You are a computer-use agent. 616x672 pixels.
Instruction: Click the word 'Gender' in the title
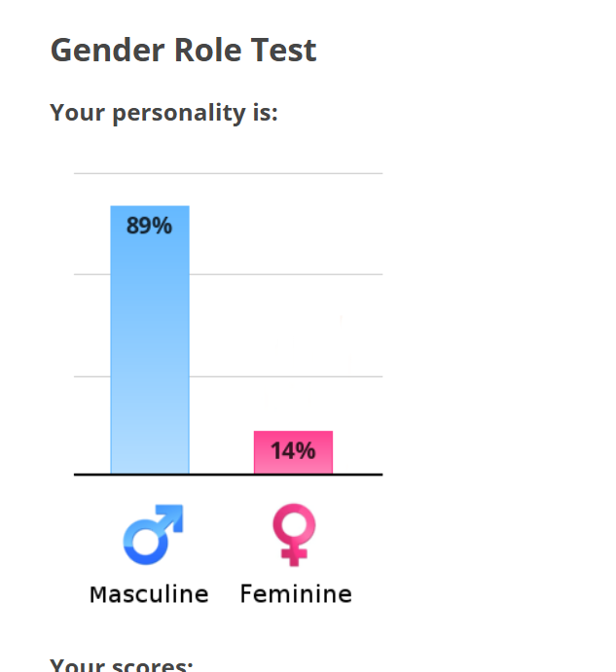click(108, 51)
